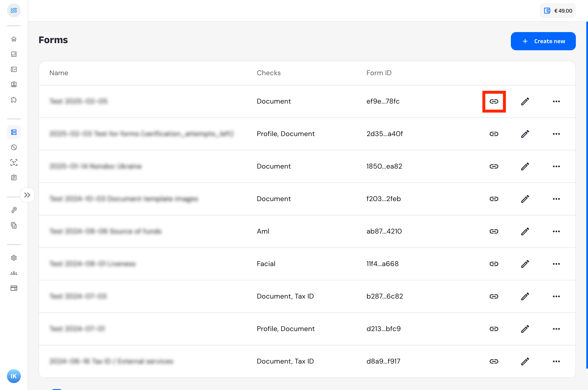
Task: Open the ID badge sidebar icon
Action: pos(14,84)
